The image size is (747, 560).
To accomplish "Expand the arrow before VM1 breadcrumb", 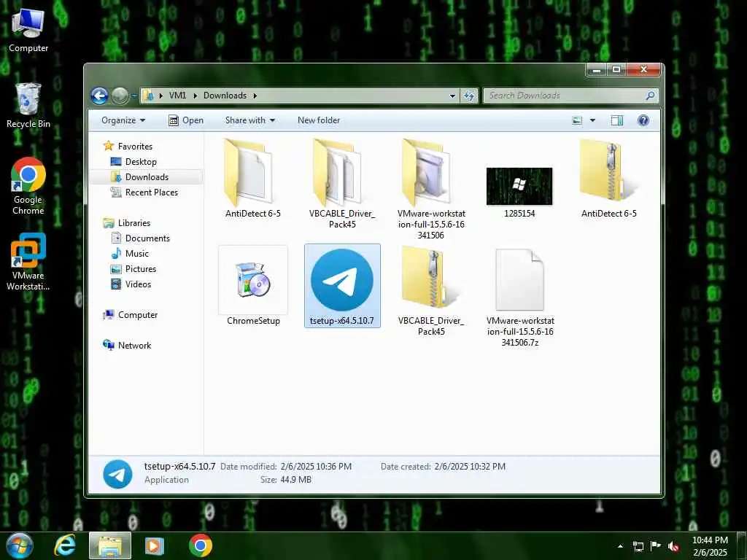I will 161,96.
